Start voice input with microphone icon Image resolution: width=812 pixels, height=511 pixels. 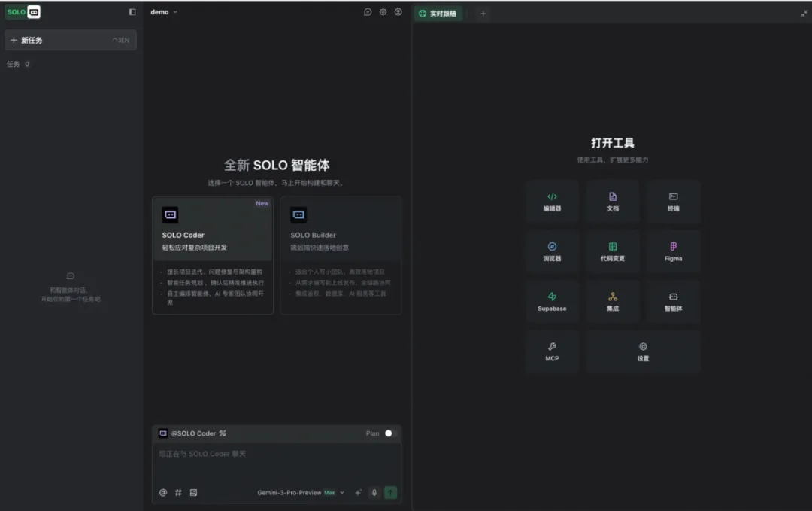(x=374, y=492)
